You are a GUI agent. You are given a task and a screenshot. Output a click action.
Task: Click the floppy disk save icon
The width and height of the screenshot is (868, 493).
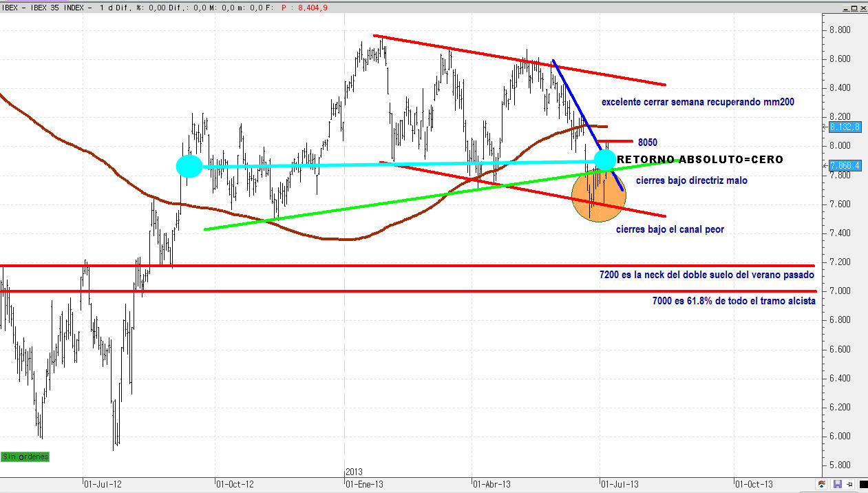(x=837, y=484)
